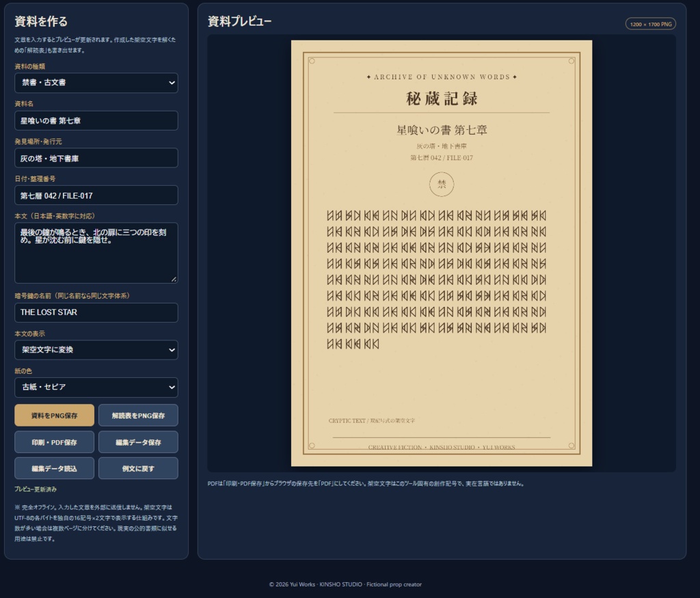Click the 秘蔵記録 title in the preview
This screenshot has height=598, width=700.
(x=442, y=98)
